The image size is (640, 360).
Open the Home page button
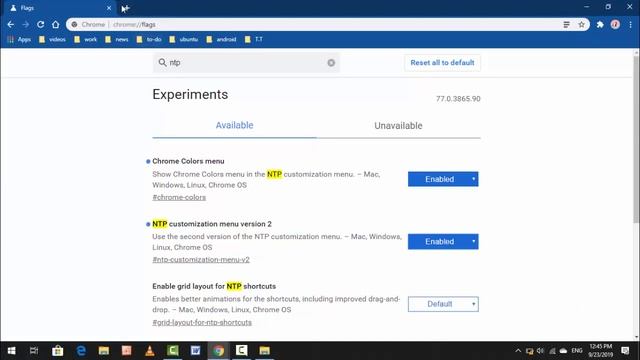click(56, 24)
